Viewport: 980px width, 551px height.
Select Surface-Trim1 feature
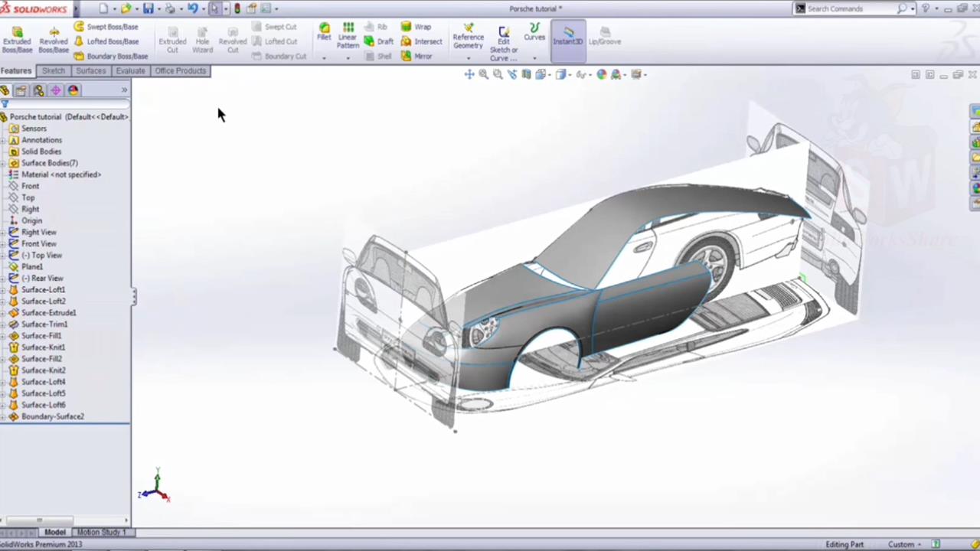[44, 324]
